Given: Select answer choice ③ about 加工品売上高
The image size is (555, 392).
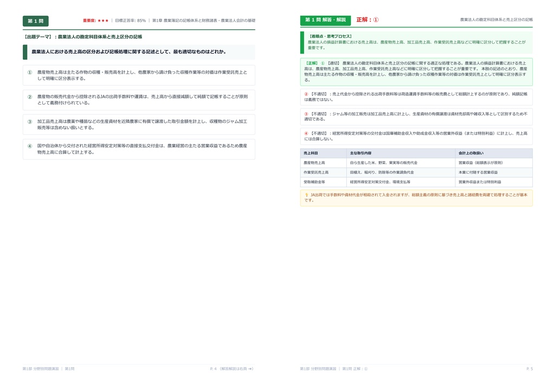Looking at the screenshot, I should pyautogui.click(x=139, y=125).
